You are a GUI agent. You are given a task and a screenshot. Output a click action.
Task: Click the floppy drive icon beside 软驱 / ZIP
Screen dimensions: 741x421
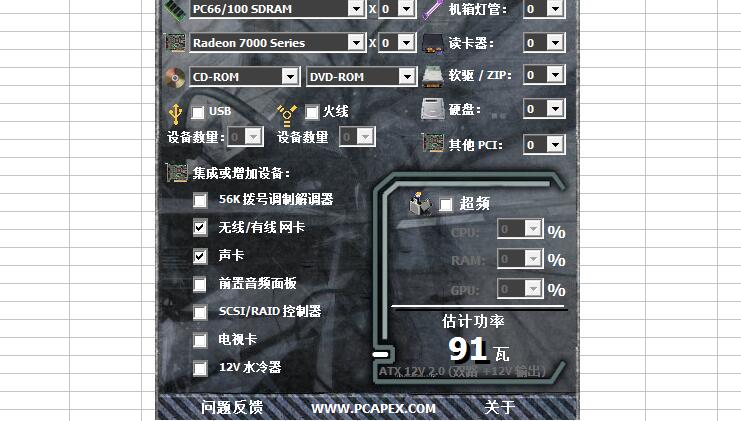pyautogui.click(x=432, y=76)
